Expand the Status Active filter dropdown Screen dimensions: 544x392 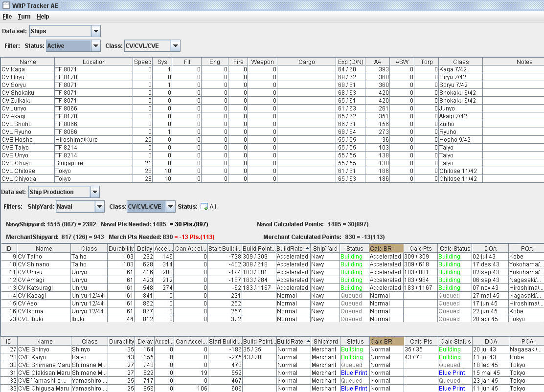(x=96, y=46)
